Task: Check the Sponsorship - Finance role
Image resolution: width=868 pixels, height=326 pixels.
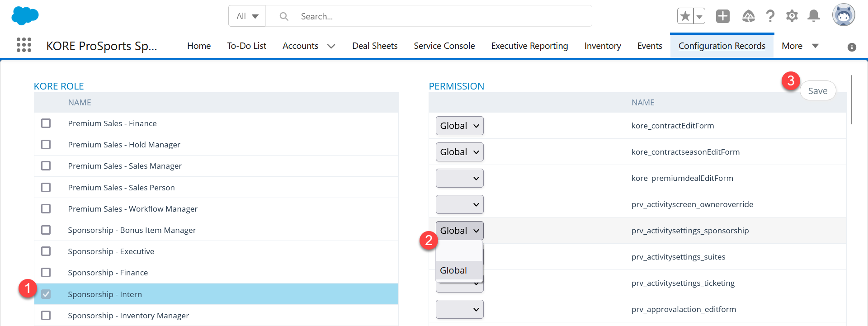Action: (x=46, y=273)
